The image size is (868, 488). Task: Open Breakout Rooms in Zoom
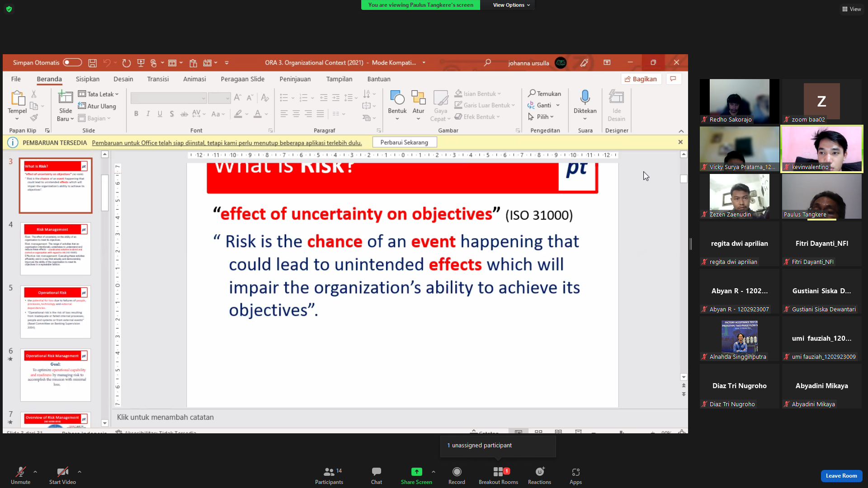point(498,476)
